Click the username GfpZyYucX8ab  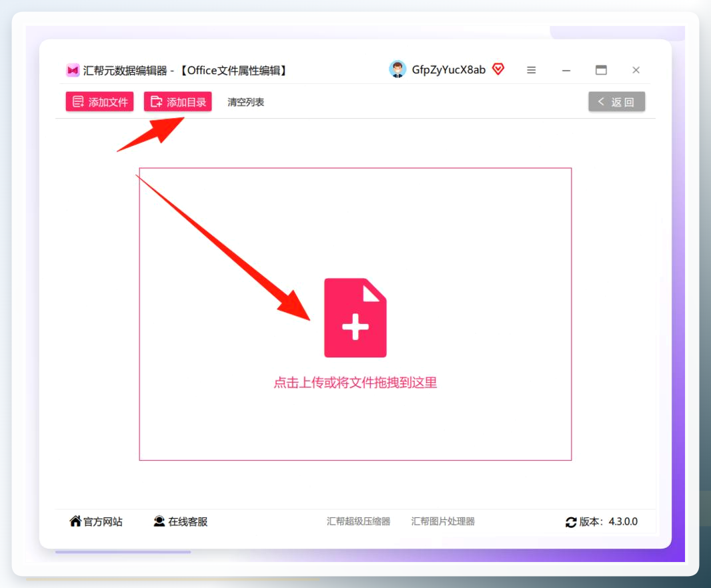(448, 70)
